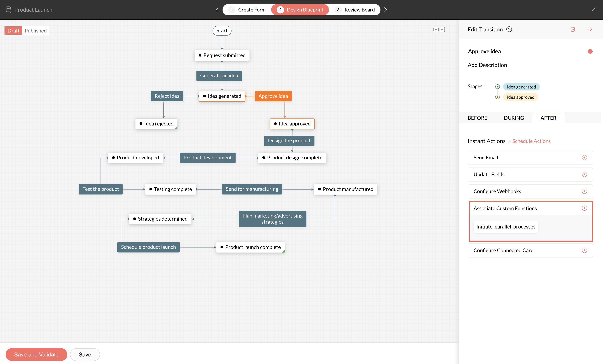The width and height of the screenshot is (603, 364).
Task: Go to the previous step chevron
Action: [x=217, y=10]
